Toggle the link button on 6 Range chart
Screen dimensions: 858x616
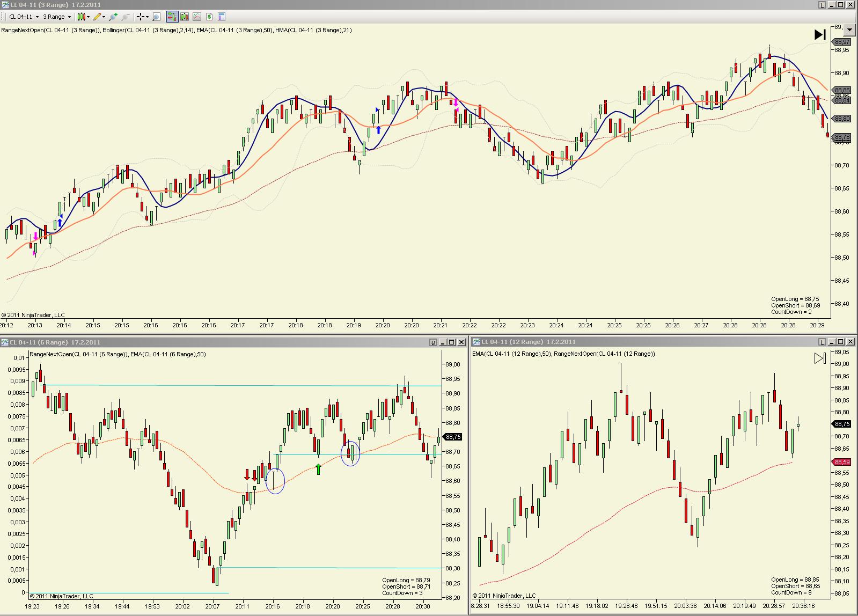click(433, 342)
